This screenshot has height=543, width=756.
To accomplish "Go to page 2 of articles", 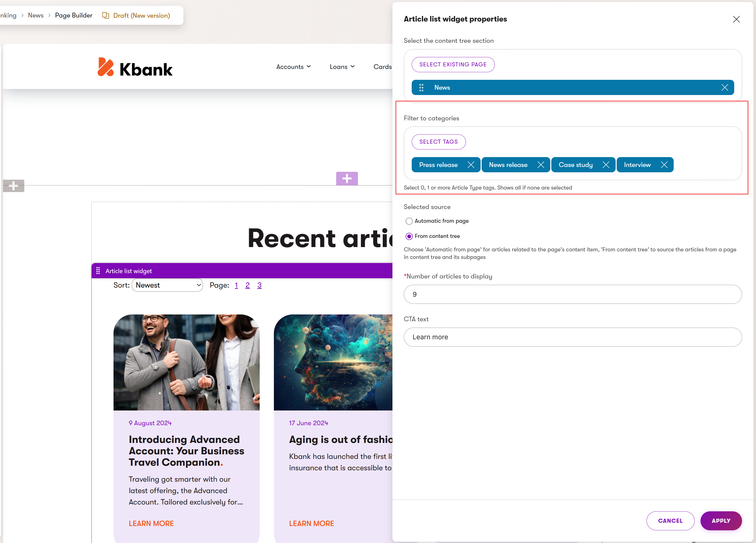I will coord(248,285).
